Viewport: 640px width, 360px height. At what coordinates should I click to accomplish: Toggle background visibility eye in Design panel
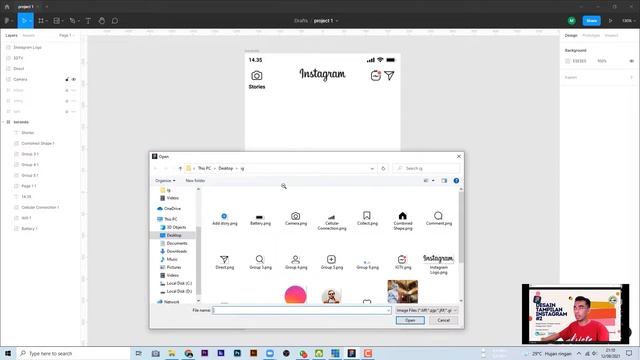(x=631, y=61)
